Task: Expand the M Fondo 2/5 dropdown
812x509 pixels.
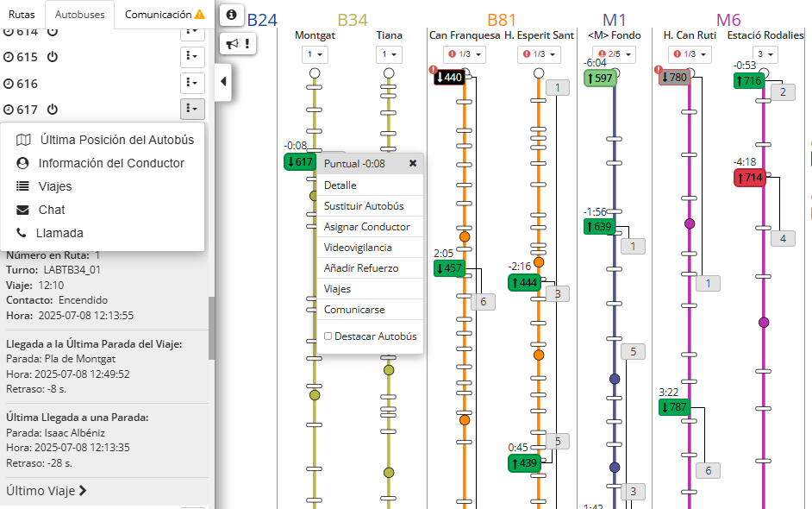Action: [614, 54]
